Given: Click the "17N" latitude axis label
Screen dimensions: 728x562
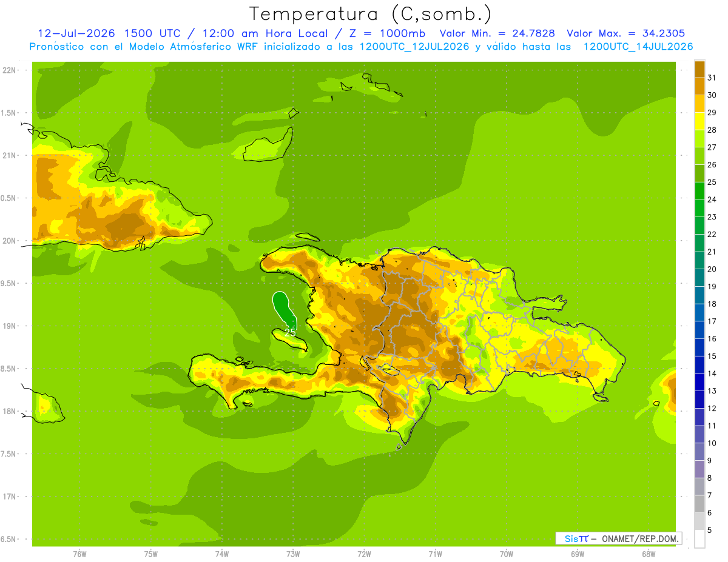Looking at the screenshot, I should click(10, 497).
